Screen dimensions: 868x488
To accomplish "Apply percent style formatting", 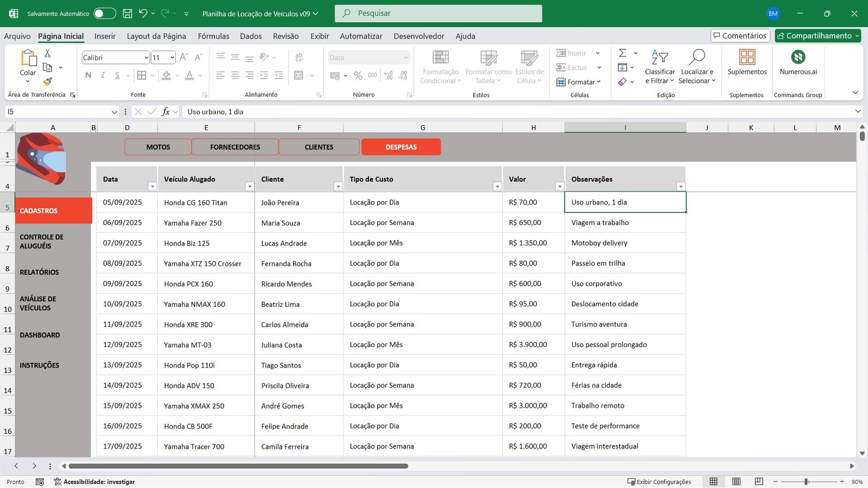I will [358, 76].
